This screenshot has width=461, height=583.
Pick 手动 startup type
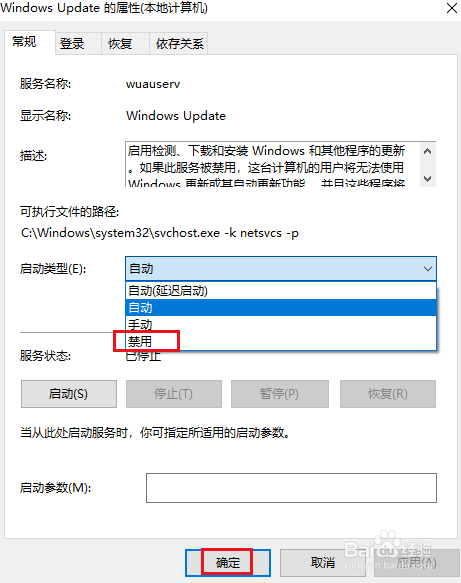pos(281,324)
